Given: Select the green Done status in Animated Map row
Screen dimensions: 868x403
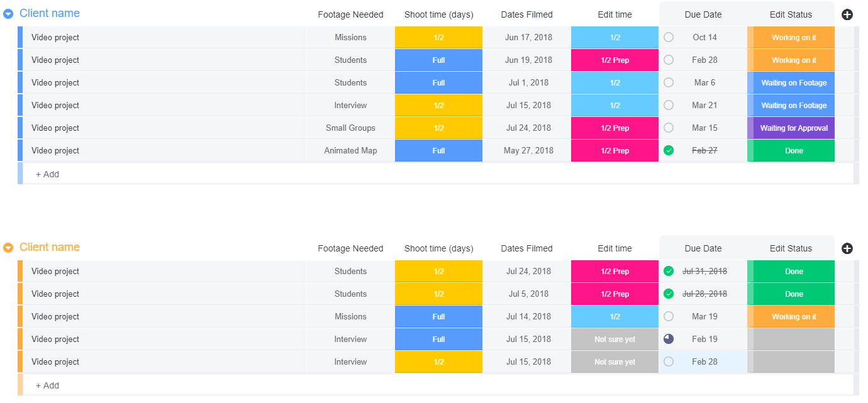Looking at the screenshot, I should click(794, 150).
